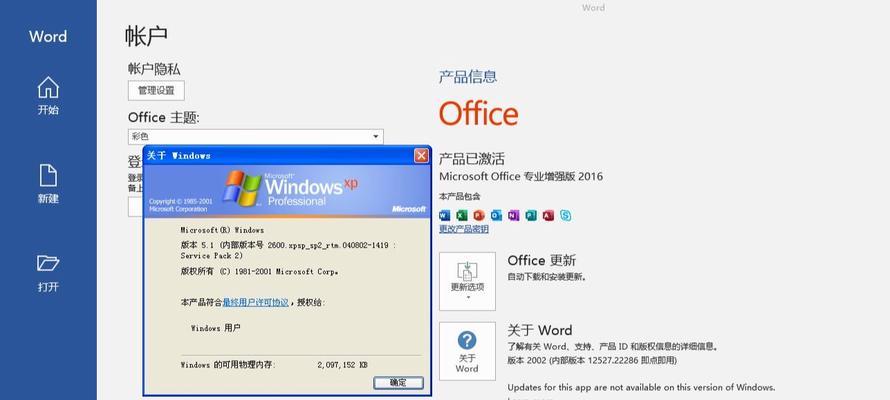
Task: Click the 帐户 page heading
Action: coord(146,36)
